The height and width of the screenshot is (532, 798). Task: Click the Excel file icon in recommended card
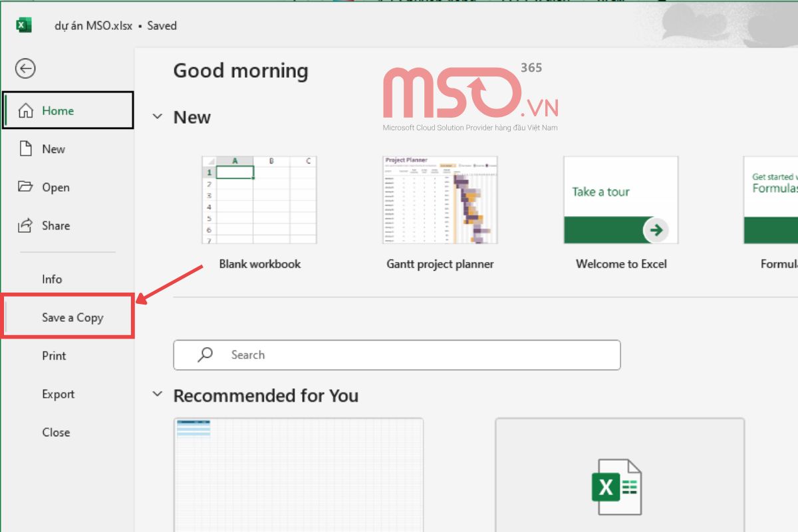tap(616, 486)
